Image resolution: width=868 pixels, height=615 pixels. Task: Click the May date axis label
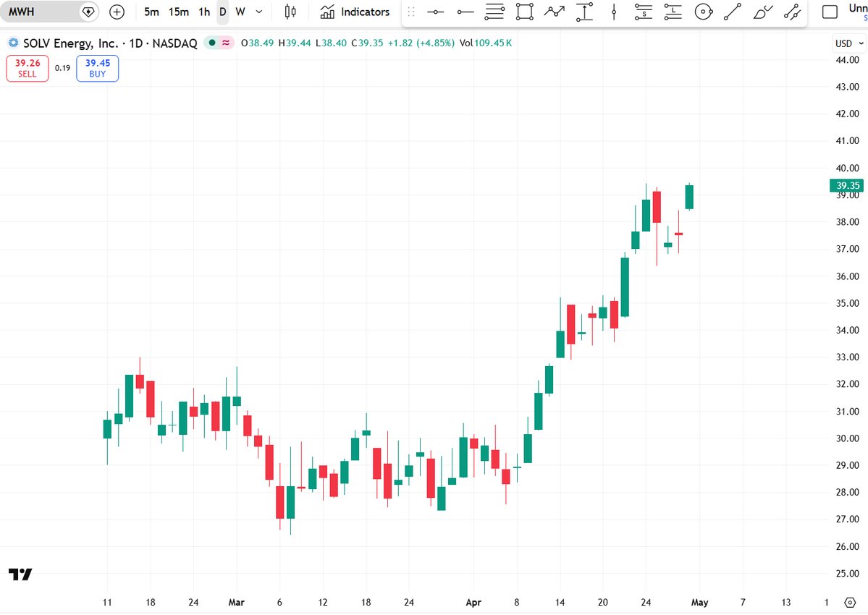coord(700,602)
